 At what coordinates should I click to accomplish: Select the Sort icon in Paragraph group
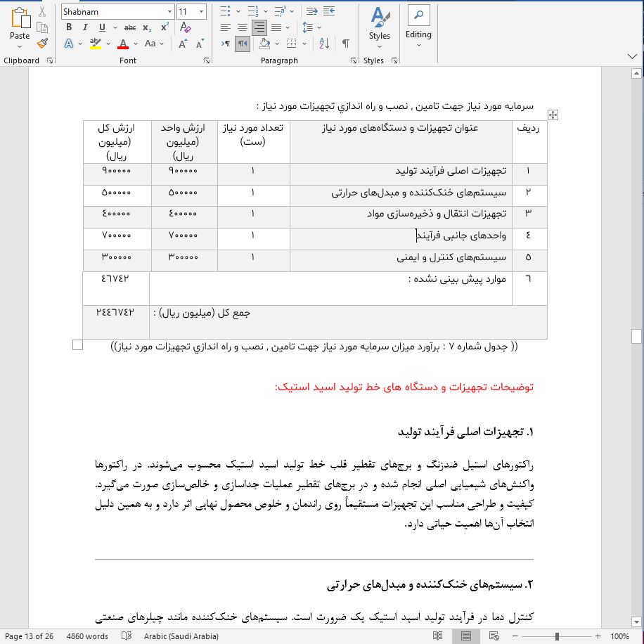[325, 43]
